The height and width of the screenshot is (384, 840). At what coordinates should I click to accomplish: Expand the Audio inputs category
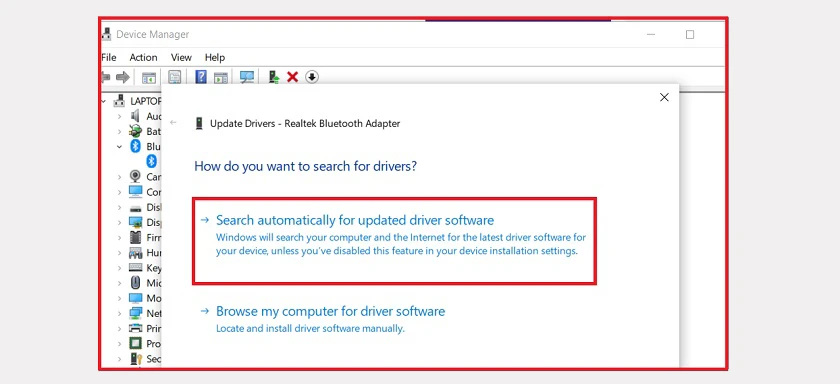119,116
